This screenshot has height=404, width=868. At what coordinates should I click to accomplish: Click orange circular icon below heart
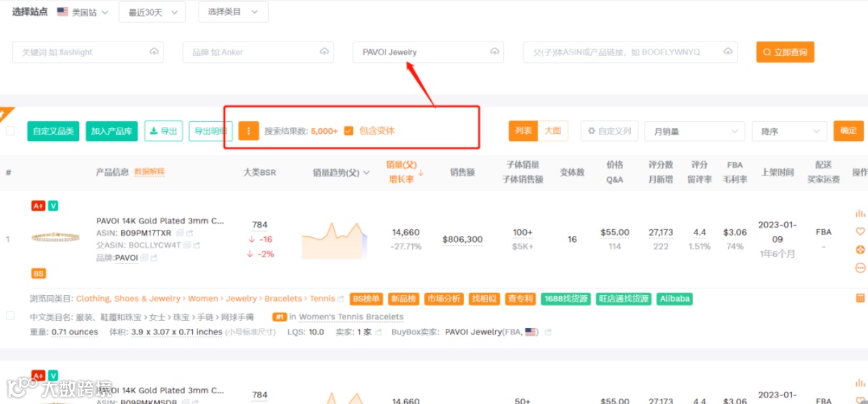pos(860,250)
